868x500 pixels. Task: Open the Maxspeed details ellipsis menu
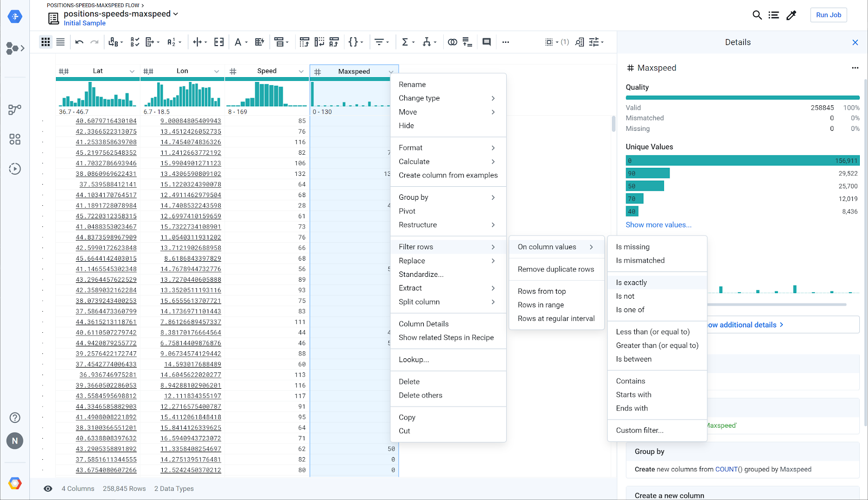pyautogui.click(x=855, y=68)
